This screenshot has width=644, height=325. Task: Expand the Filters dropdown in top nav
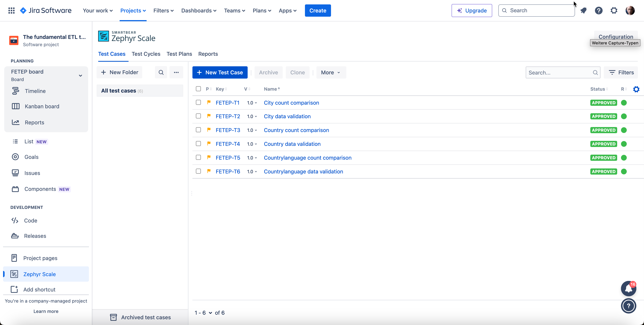(163, 11)
